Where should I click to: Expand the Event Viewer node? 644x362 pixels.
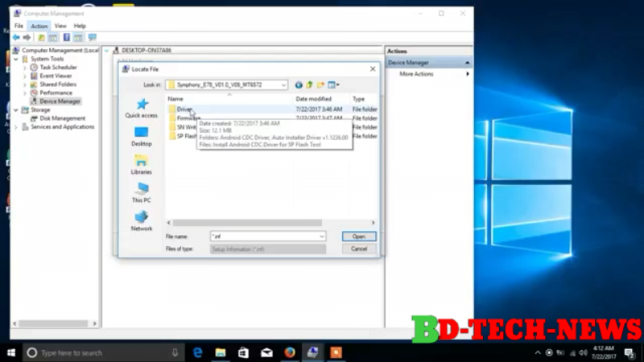[x=25, y=76]
